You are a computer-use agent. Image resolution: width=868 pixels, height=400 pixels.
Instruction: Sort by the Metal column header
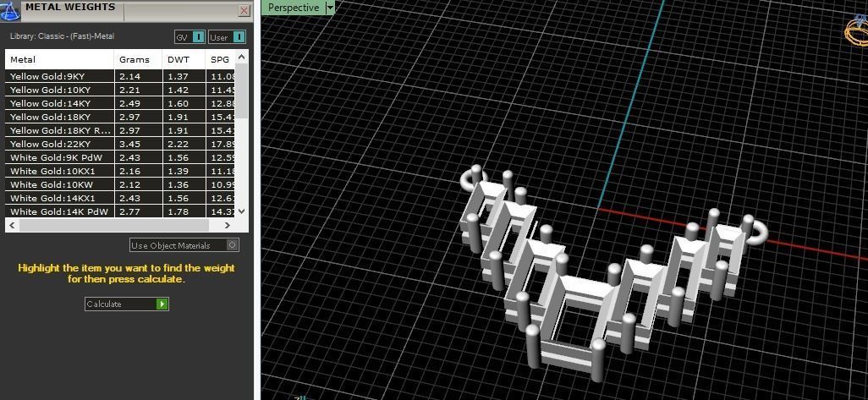[x=60, y=60]
